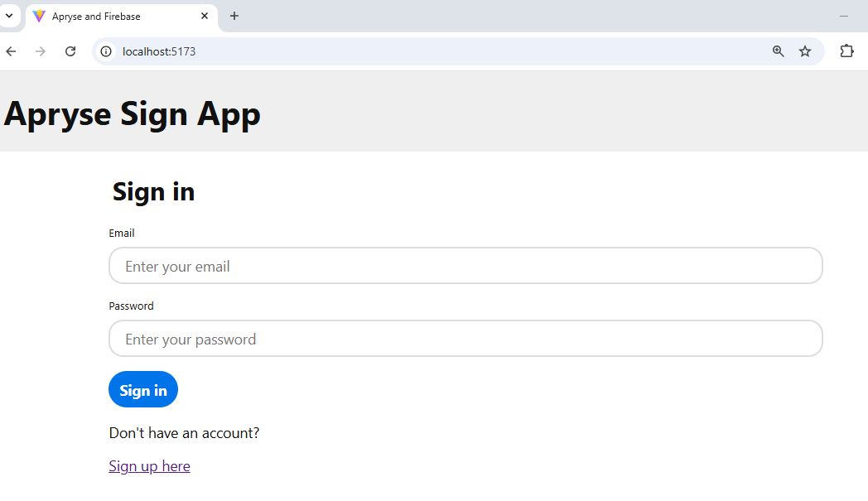View site information icon in address bar

click(106, 51)
